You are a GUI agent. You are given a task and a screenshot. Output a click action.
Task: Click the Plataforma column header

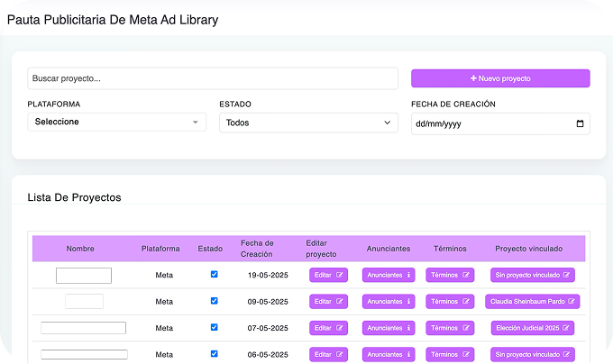pos(160,249)
